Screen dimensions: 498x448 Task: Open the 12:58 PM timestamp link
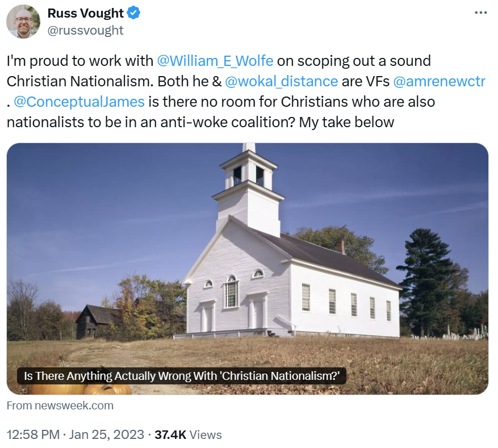point(33,434)
